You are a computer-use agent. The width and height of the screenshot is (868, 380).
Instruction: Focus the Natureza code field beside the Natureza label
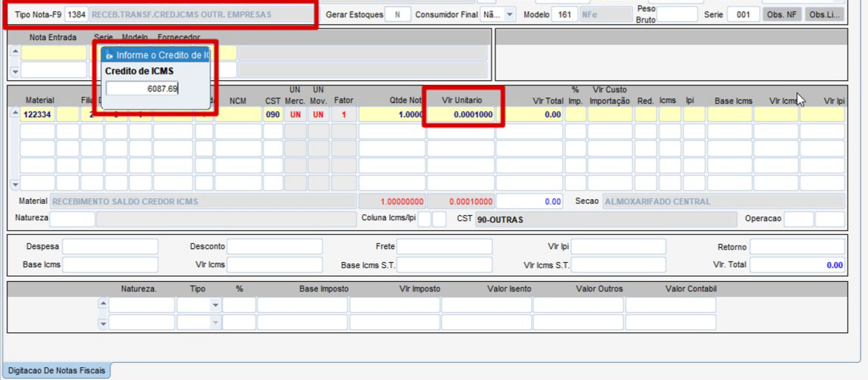72,219
